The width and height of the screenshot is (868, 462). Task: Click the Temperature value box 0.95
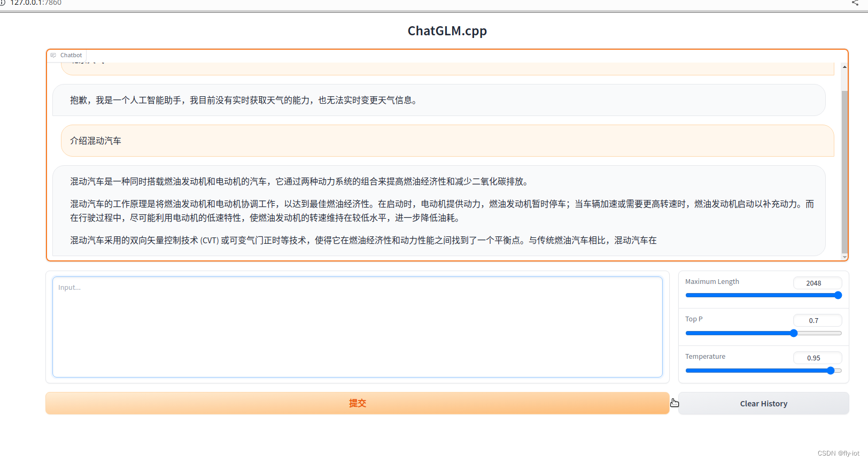(x=817, y=358)
